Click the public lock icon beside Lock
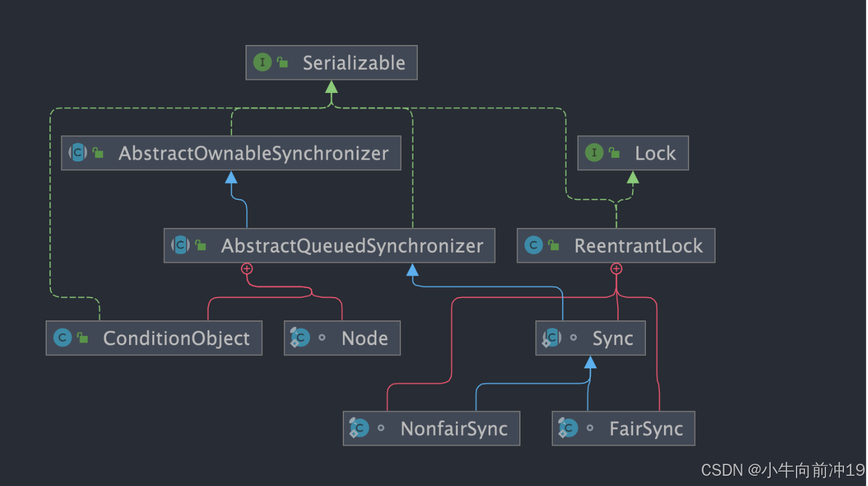The width and height of the screenshot is (868, 486). [x=614, y=153]
